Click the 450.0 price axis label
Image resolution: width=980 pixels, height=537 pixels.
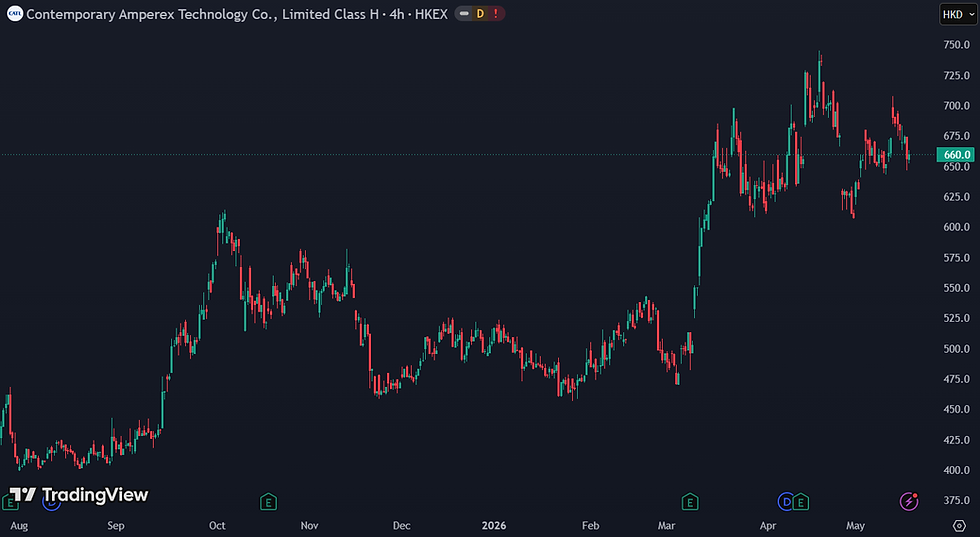[x=956, y=409]
